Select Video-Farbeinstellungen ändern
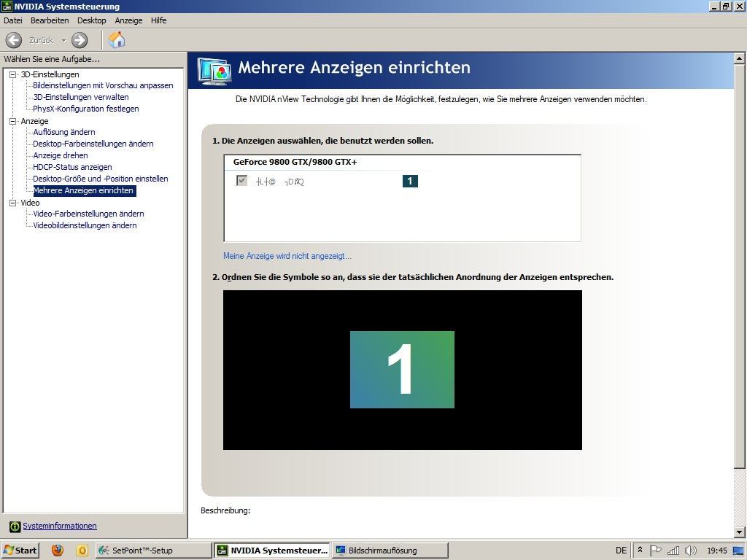 (x=88, y=214)
